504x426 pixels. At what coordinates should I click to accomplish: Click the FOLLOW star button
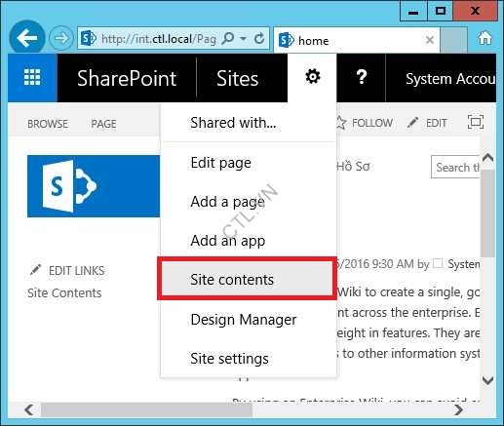(366, 123)
